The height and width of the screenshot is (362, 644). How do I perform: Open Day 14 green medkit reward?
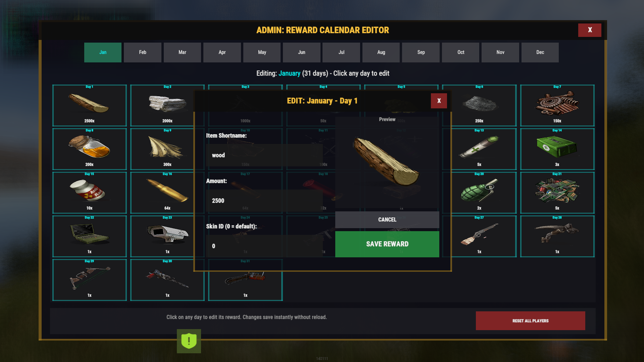point(557,149)
